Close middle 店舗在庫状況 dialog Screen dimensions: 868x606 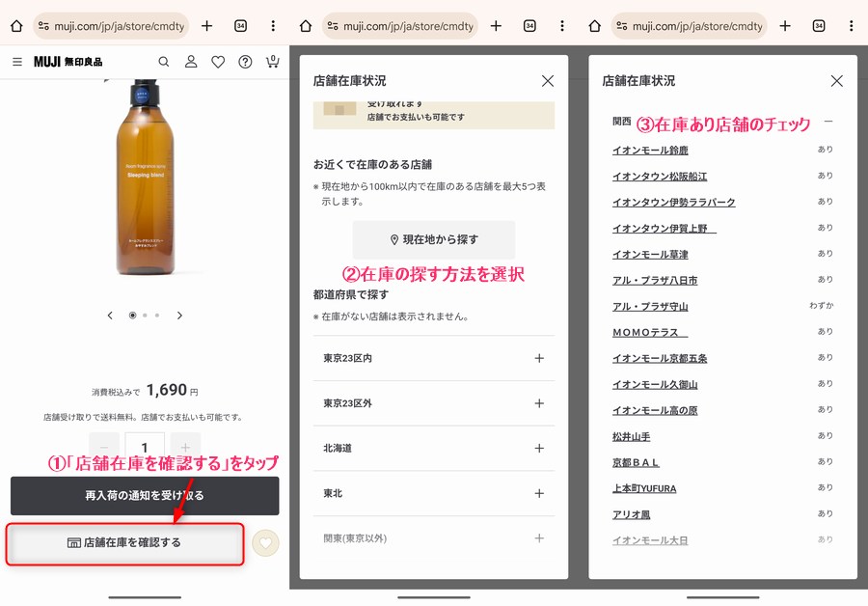(548, 81)
